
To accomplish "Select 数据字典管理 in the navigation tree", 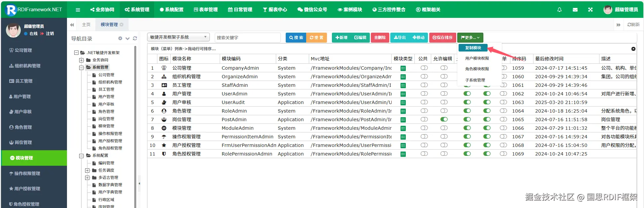I will (110, 185).
